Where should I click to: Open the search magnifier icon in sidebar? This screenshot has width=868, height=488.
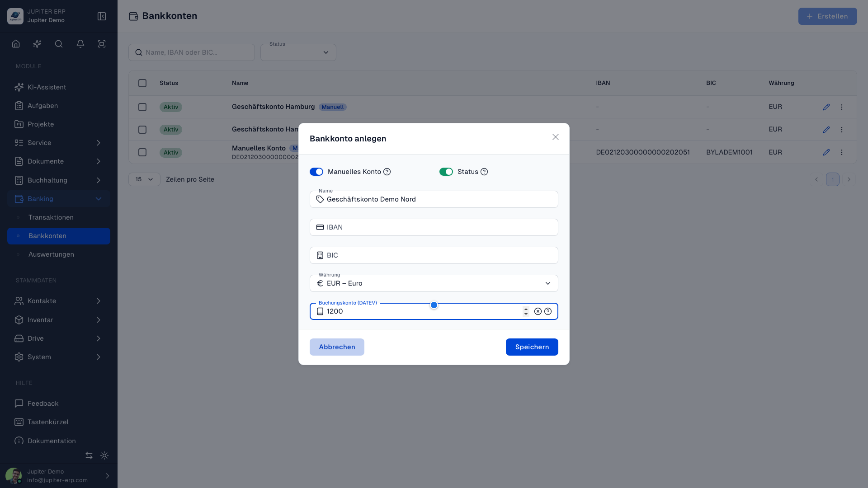click(59, 44)
